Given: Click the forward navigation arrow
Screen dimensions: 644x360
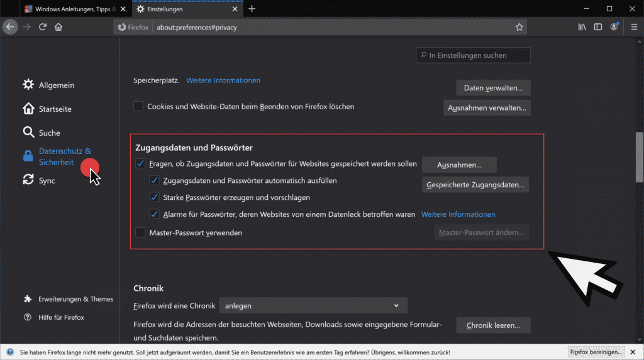Looking at the screenshot, I should (26, 27).
